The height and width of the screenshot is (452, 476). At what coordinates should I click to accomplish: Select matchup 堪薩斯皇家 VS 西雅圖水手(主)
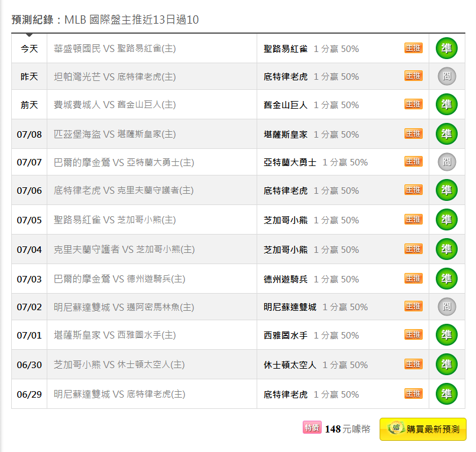tap(115, 335)
